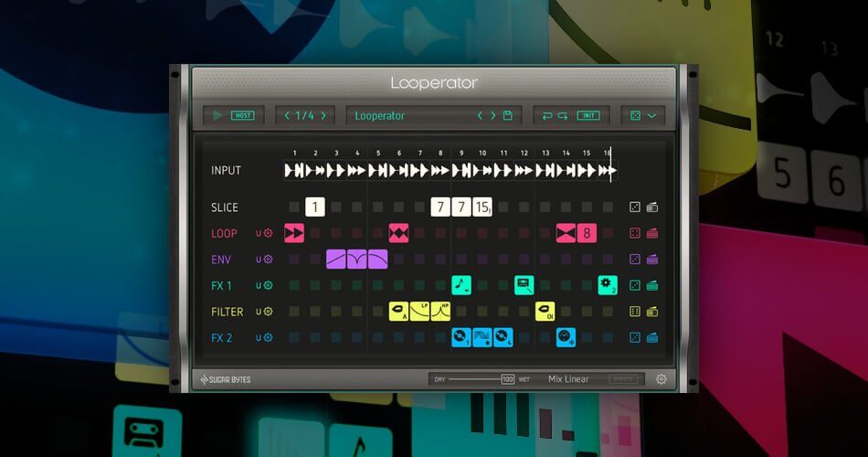Click the Dry/Wet mix slider
The height and width of the screenshot is (457, 868).
click(473, 379)
